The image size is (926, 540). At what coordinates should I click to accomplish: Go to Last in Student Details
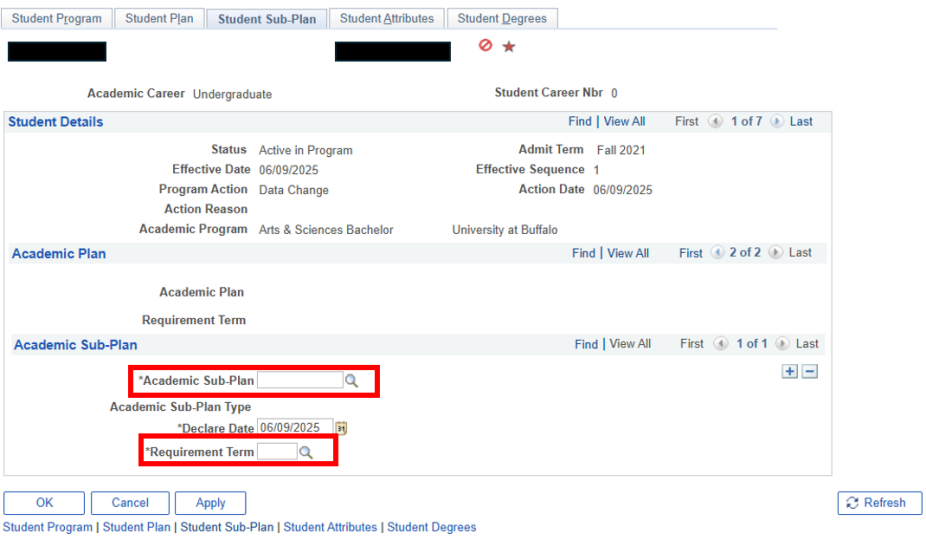click(x=801, y=122)
